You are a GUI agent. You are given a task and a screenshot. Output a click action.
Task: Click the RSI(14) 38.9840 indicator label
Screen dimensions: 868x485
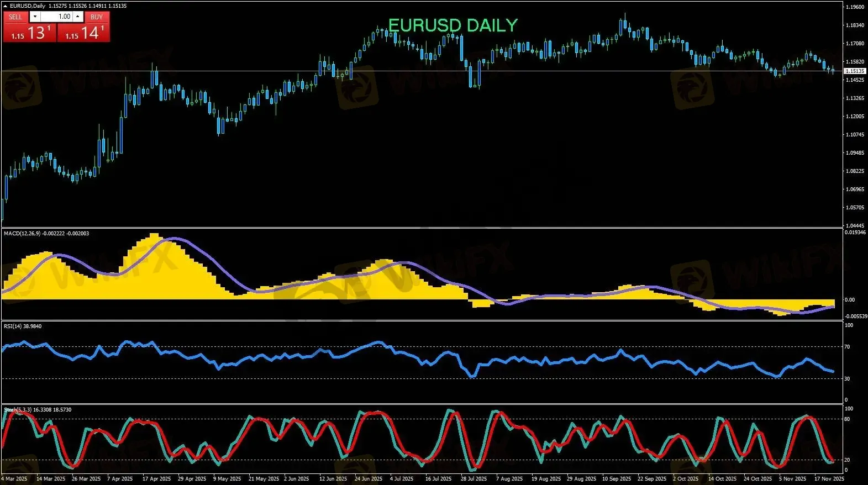click(x=23, y=326)
